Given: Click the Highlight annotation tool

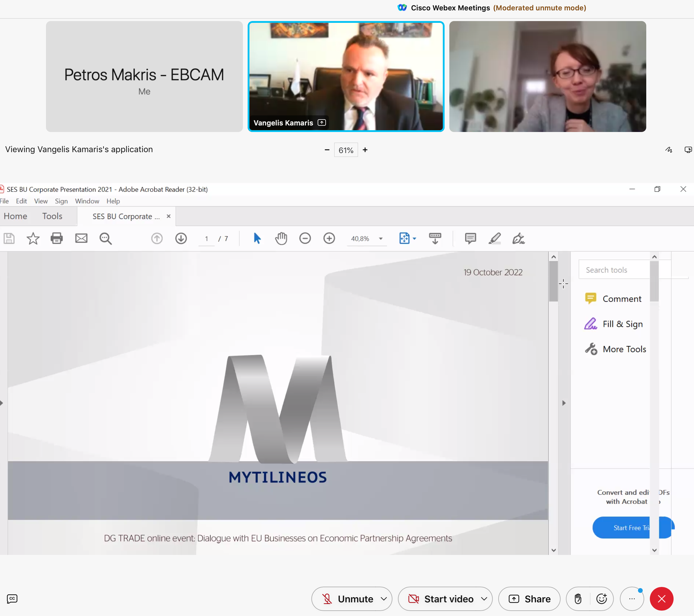Looking at the screenshot, I should [x=495, y=238].
